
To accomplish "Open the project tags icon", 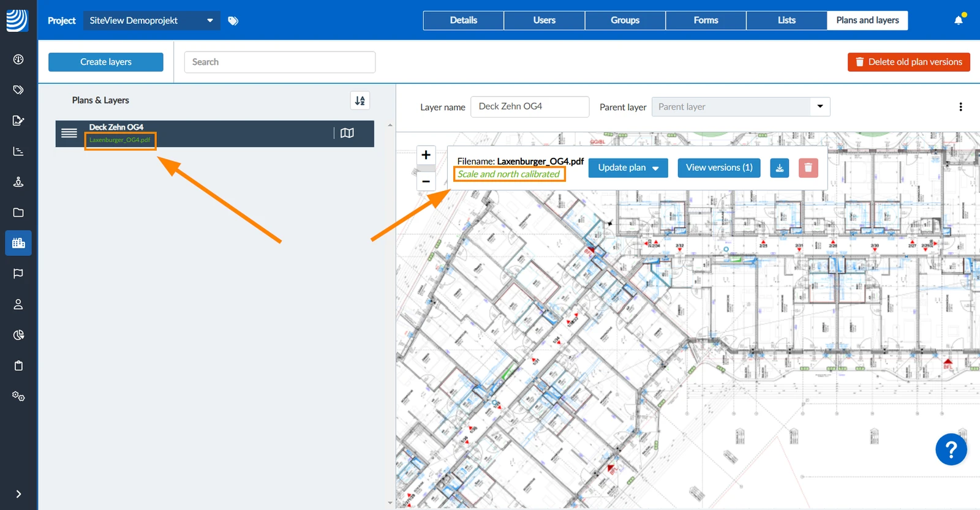I will tap(233, 21).
